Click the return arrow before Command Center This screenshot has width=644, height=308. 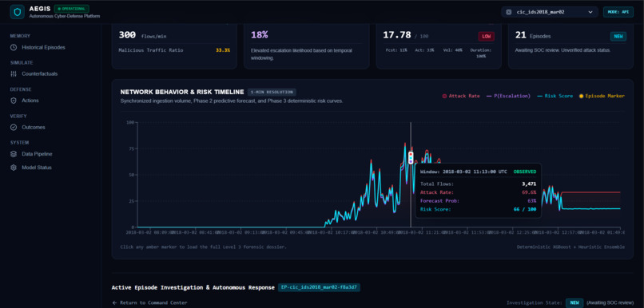[114, 302]
